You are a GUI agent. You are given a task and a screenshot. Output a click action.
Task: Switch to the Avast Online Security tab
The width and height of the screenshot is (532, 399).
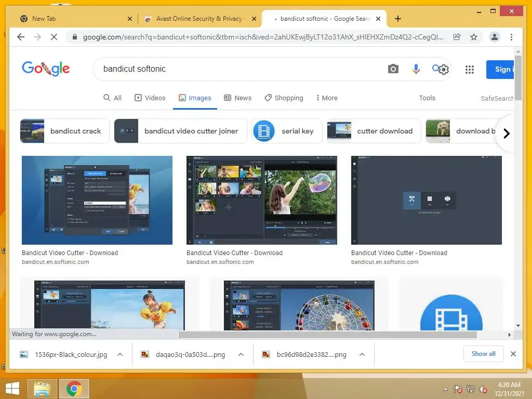coord(199,19)
